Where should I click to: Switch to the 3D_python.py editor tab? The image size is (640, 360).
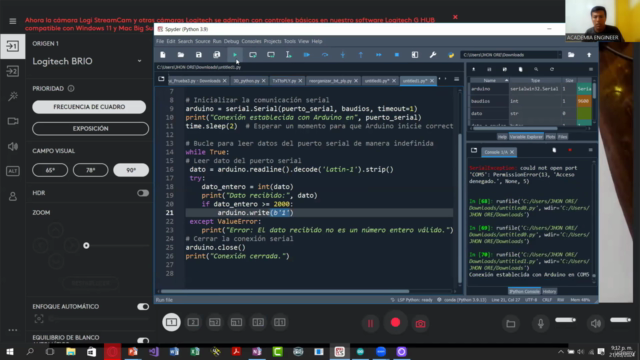(246, 81)
